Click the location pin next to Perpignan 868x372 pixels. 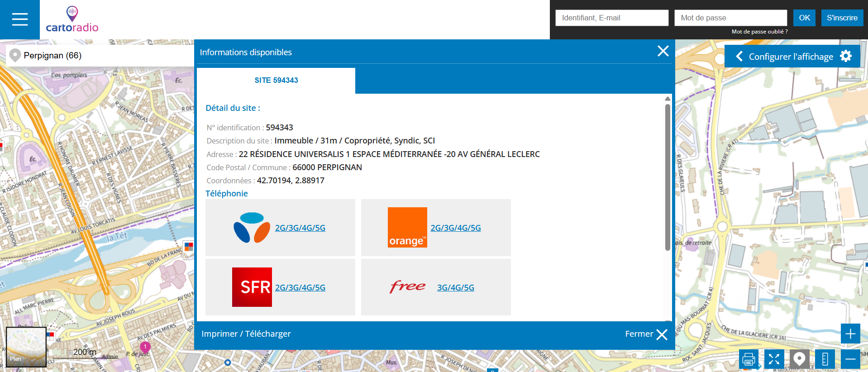(x=15, y=55)
